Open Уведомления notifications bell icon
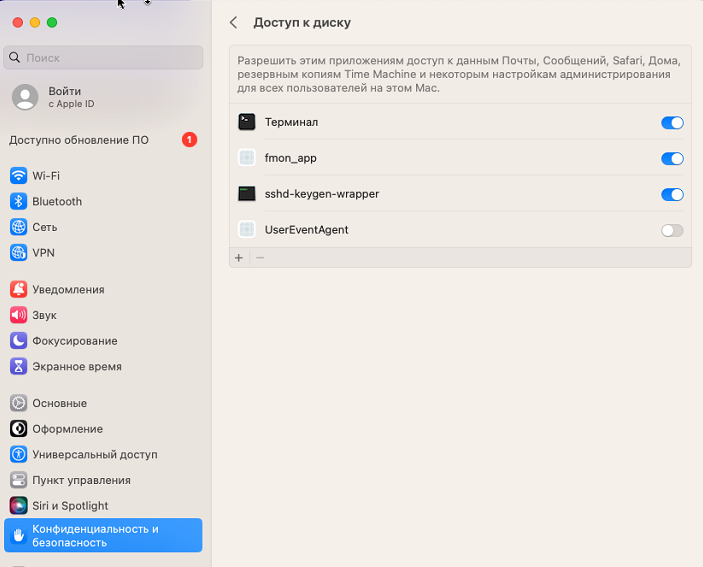 tap(18, 290)
